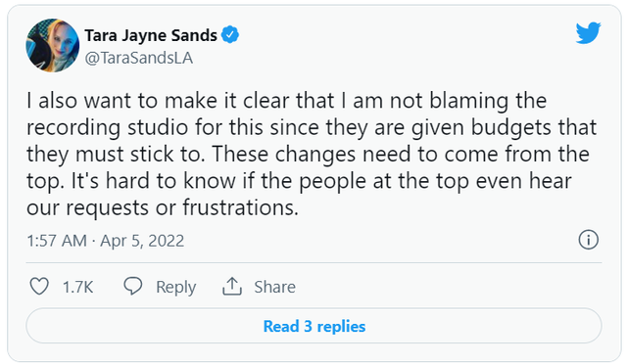
Task: Click the words 'our requests or frustrations'
Action: pos(163,207)
